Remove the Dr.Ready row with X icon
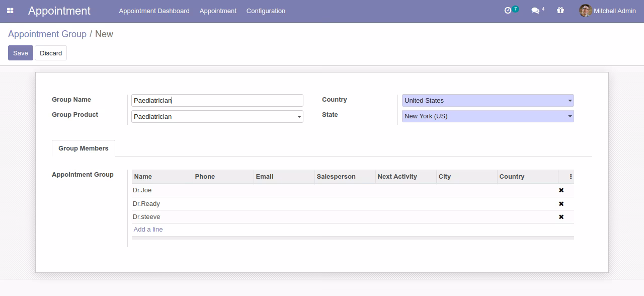This screenshot has height=296, width=644. 561,204
